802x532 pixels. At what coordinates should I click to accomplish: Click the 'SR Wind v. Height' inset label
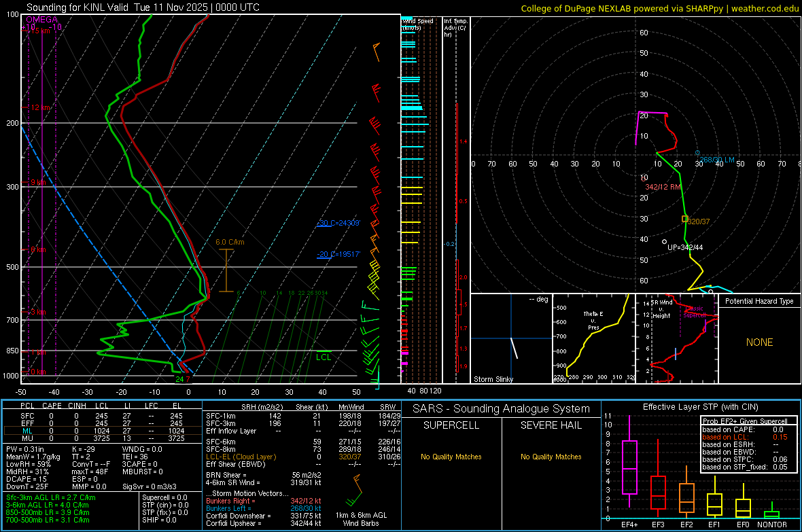click(661, 309)
